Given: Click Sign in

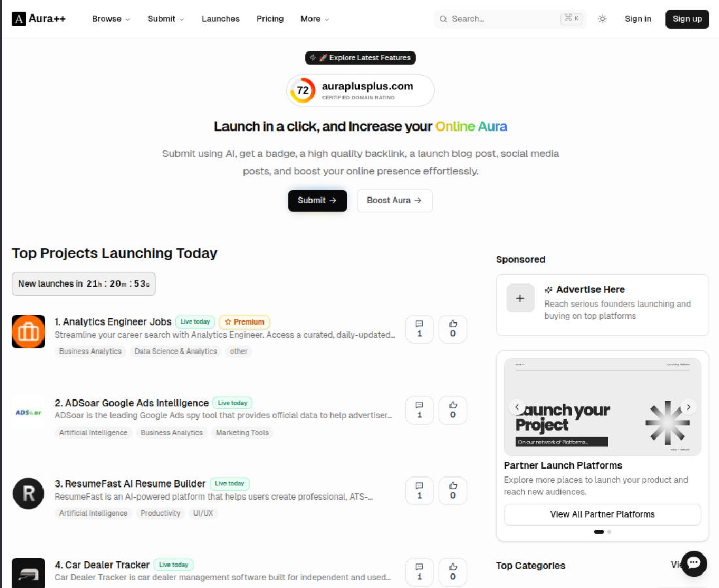Looking at the screenshot, I should click(x=638, y=19).
